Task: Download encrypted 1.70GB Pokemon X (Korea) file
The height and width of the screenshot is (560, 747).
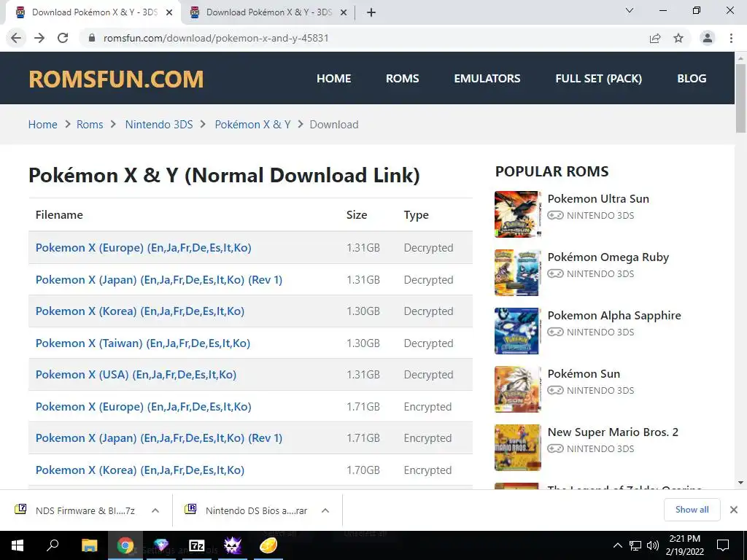Action: pyautogui.click(x=140, y=470)
